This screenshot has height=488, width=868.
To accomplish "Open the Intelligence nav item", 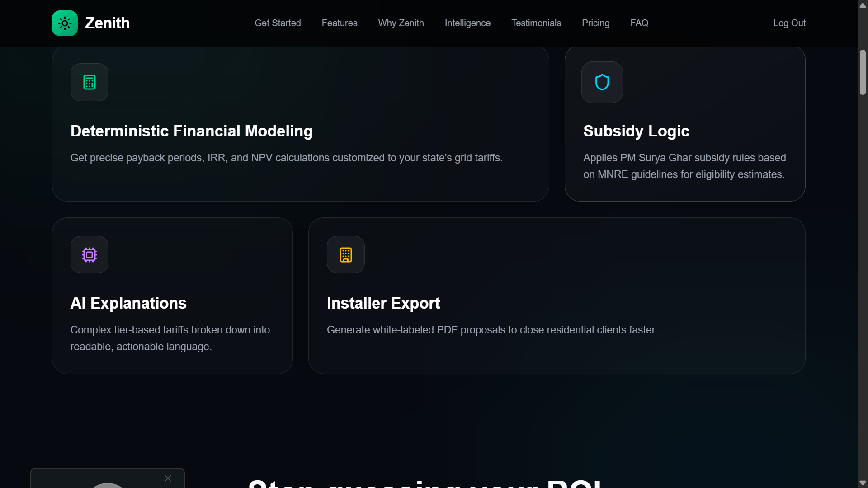I will point(467,23).
